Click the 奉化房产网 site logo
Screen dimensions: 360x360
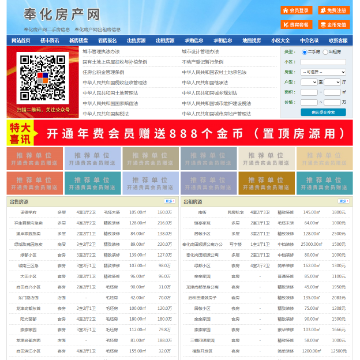point(62,15)
